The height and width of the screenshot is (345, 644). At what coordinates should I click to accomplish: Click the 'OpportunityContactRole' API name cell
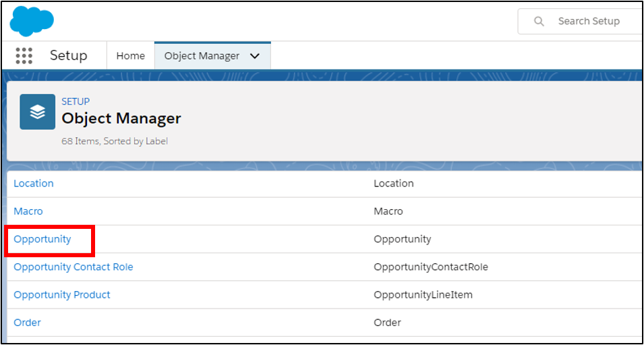[431, 267]
